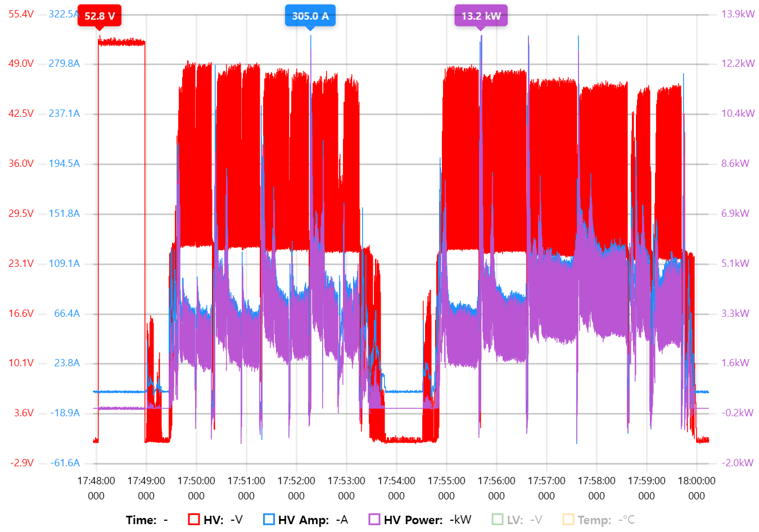Click the 17:52:00 time axis label
The image size is (759, 532).
coord(296,481)
